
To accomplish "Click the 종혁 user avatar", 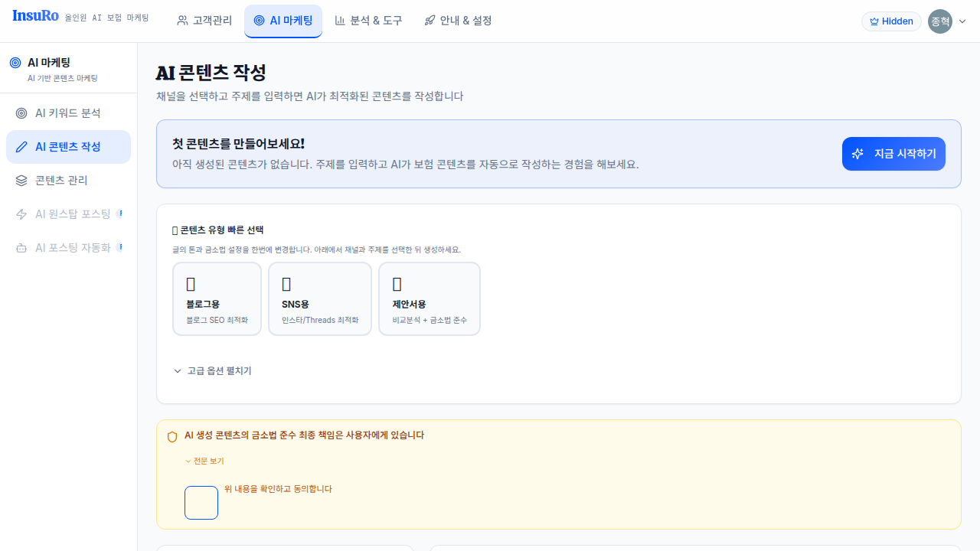I will [x=939, y=21].
